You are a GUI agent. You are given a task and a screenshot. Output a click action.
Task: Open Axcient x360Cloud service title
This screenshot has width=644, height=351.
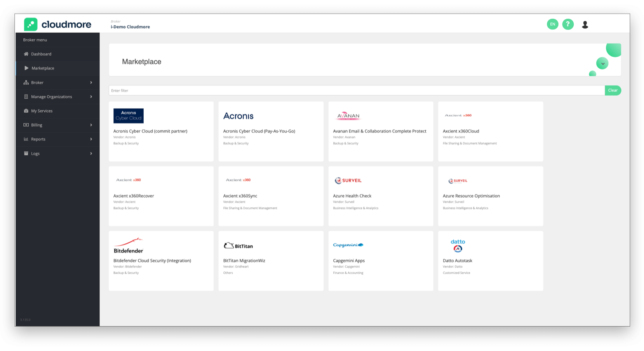pos(461,131)
